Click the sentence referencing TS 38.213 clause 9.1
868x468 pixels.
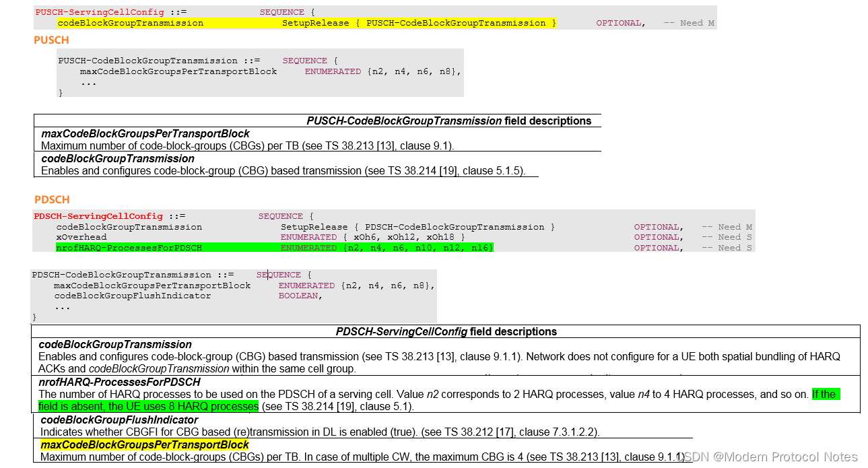pos(248,145)
